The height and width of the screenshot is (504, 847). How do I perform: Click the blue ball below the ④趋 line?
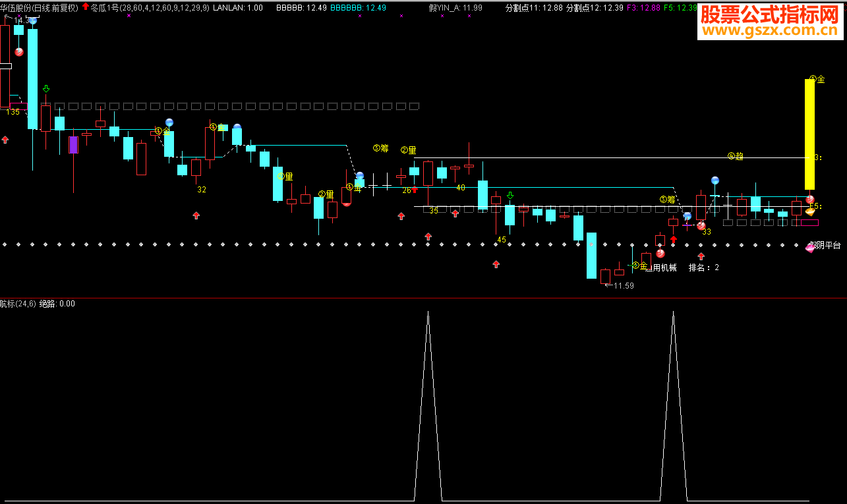pyautogui.click(x=715, y=181)
